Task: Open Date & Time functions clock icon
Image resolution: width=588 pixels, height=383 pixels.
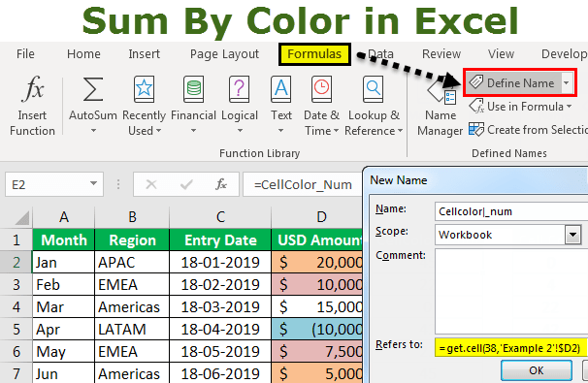Action: tap(321, 89)
